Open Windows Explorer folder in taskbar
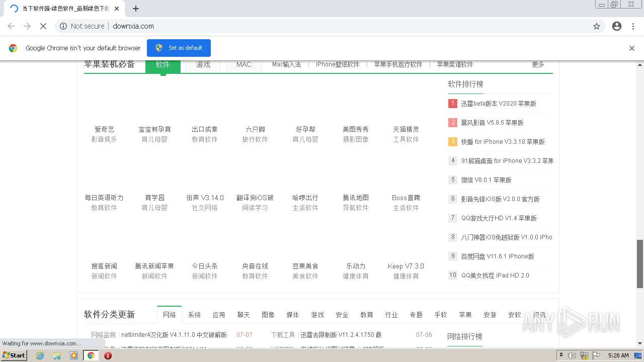This screenshot has height=362, width=644. coord(57,355)
